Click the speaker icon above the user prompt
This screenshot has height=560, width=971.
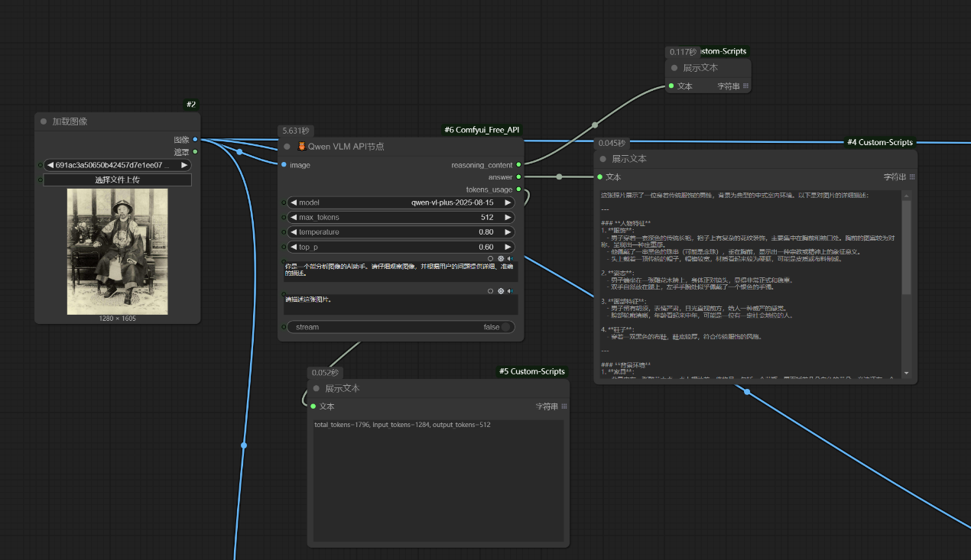[x=511, y=291]
